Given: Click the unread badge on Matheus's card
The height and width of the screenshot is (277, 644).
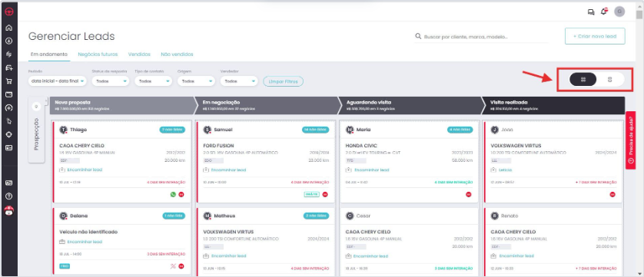Looking at the screenshot, I should tap(317, 216).
